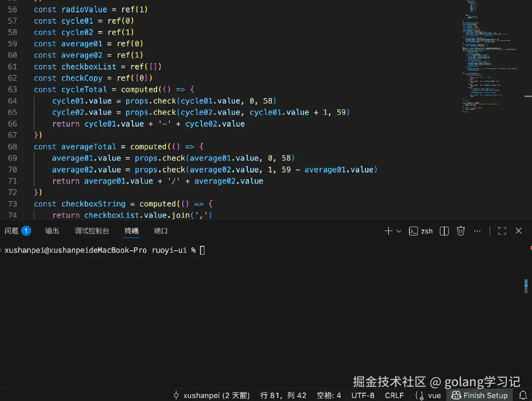Click 'averageTotal' variable name on line 68

click(x=89, y=147)
